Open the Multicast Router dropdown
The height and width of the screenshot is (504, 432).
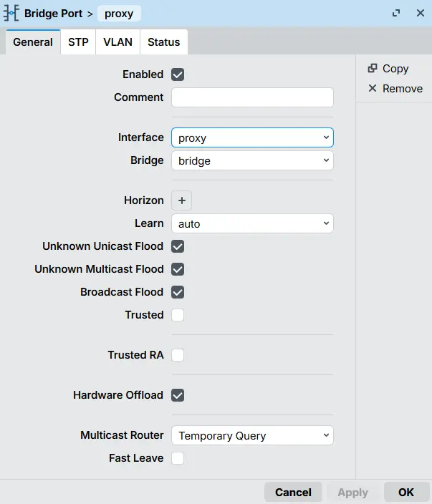click(x=252, y=435)
